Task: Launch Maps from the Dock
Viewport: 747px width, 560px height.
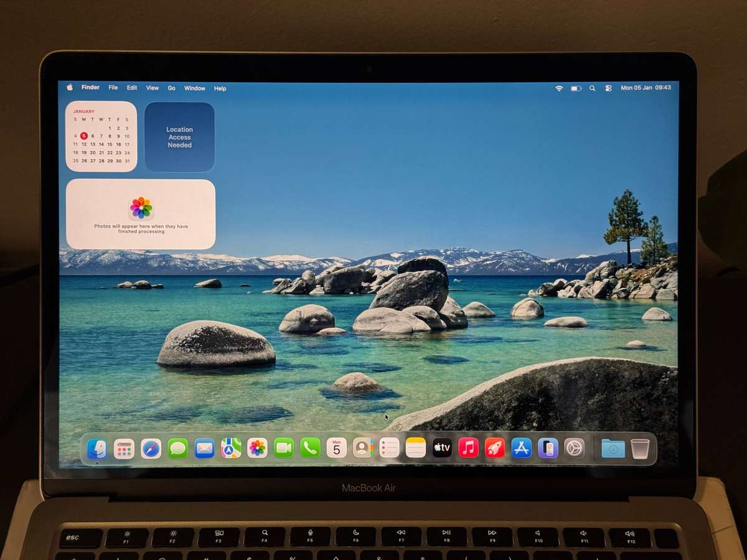Action: 231,448
